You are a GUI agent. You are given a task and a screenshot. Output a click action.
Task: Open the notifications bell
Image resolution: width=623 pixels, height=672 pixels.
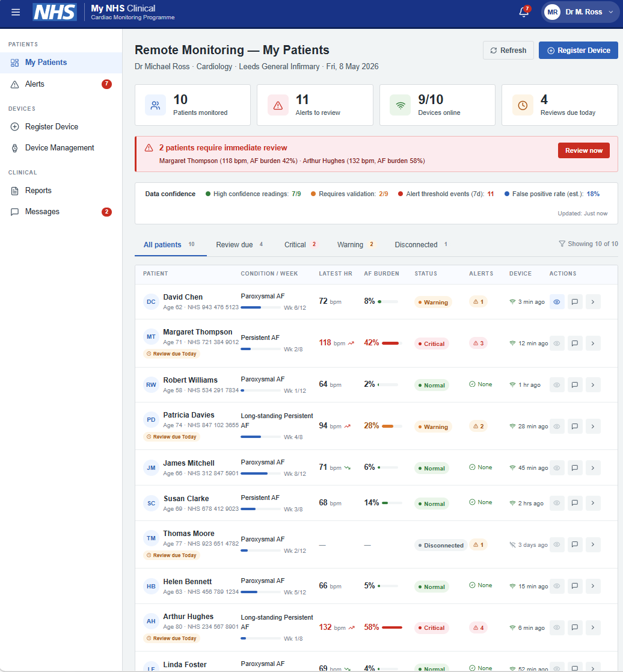point(524,12)
